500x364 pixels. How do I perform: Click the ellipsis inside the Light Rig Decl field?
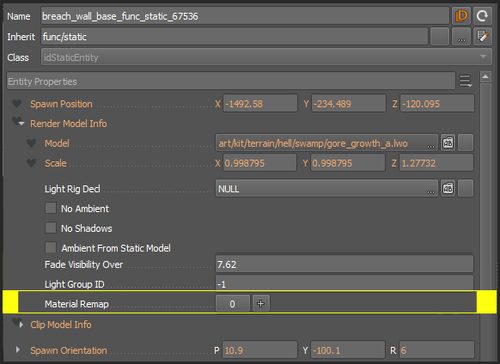click(431, 192)
